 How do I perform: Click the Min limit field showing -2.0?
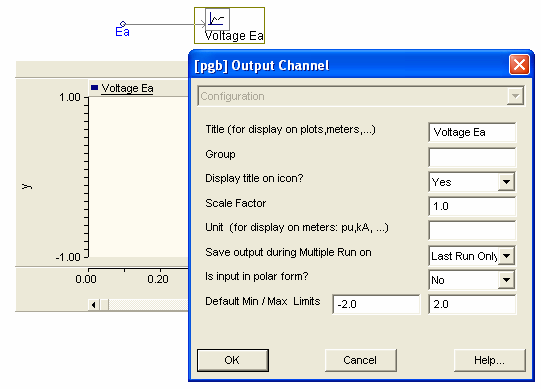(376, 304)
